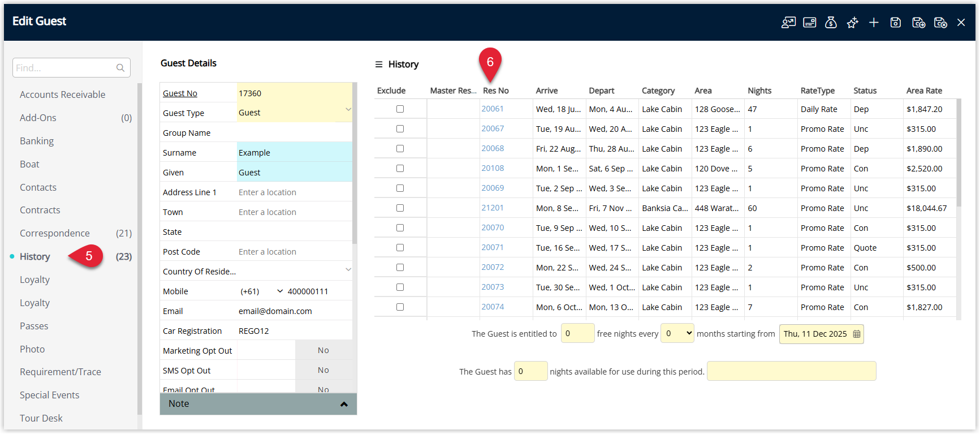
Task: Close the Edit Guest window
Action: [961, 23]
